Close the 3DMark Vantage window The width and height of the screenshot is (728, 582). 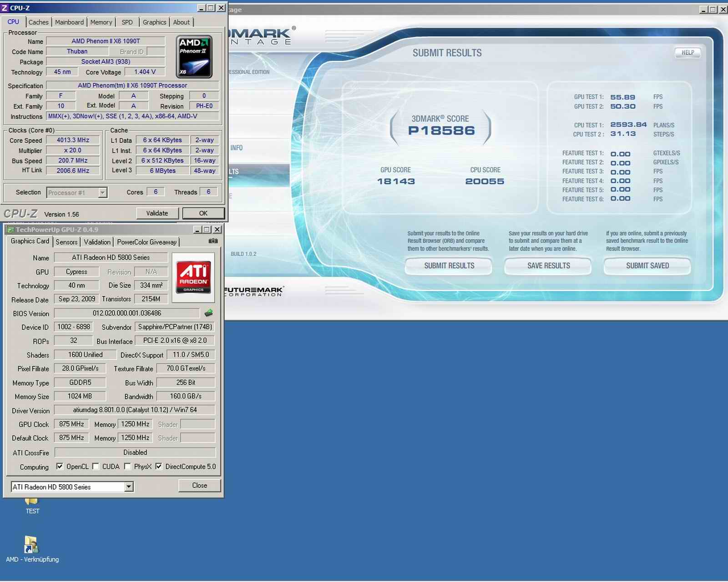723,10
